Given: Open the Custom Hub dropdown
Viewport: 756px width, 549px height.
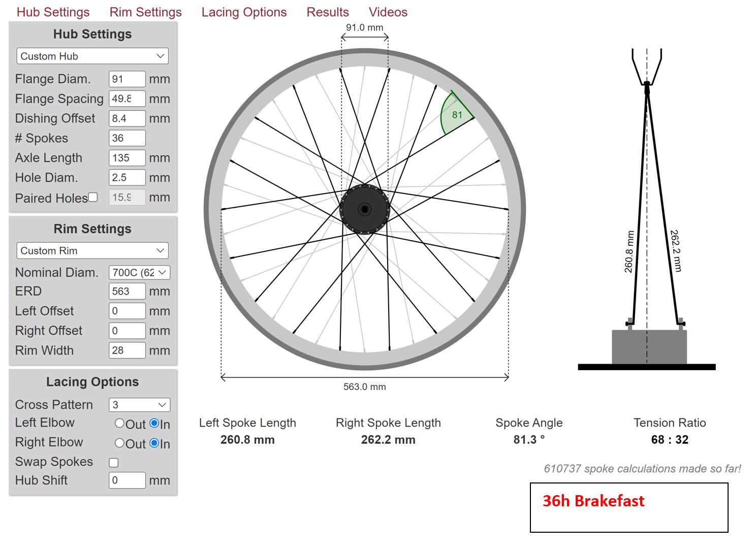Looking at the screenshot, I should tap(92, 56).
